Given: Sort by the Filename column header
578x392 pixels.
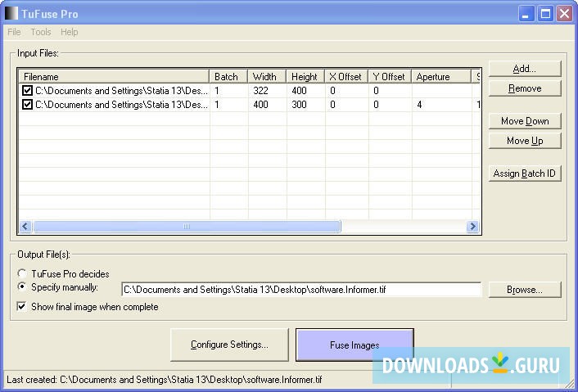Looking at the screenshot, I should 114,77.
